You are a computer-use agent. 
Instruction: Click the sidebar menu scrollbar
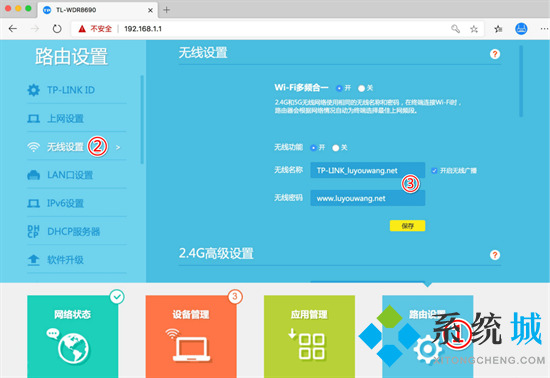click(142, 119)
